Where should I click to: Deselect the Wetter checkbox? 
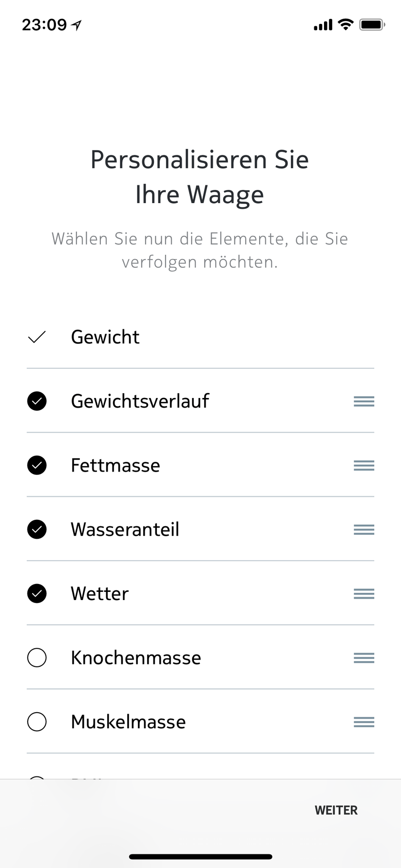[x=37, y=594]
